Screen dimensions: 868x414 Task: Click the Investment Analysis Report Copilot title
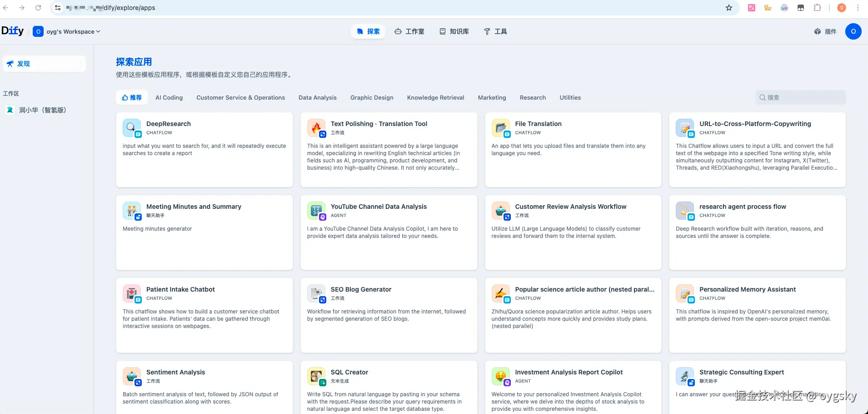click(569, 372)
